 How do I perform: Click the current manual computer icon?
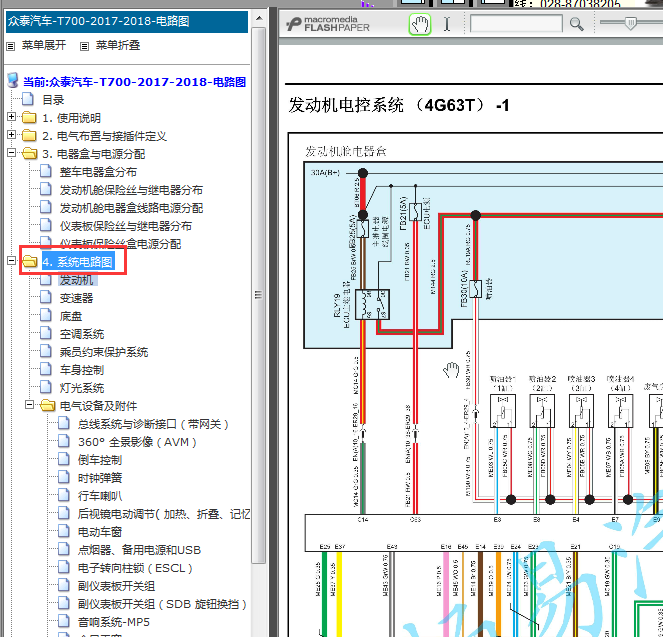13,80
